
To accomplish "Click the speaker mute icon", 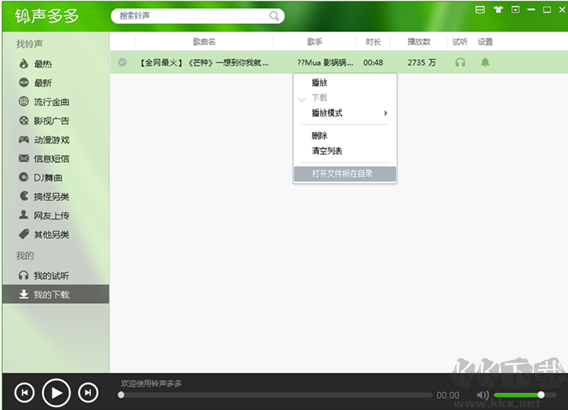I will 483,395.
